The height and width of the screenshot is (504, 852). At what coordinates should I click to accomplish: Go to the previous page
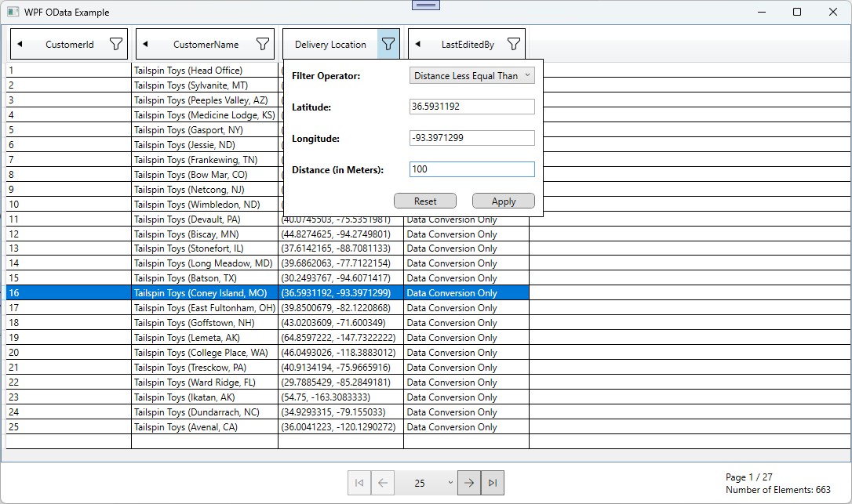pos(383,483)
